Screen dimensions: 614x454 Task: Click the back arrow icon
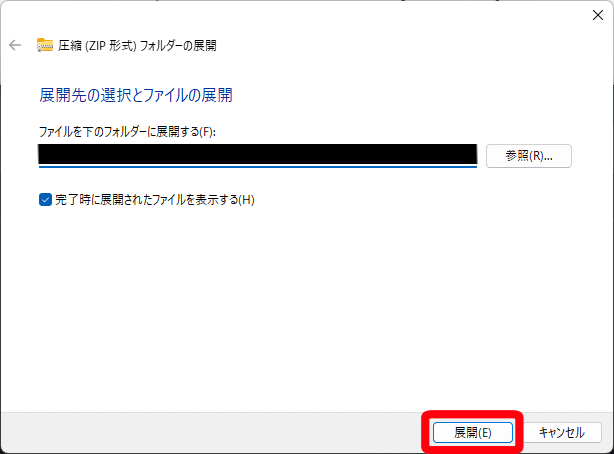[x=15, y=45]
